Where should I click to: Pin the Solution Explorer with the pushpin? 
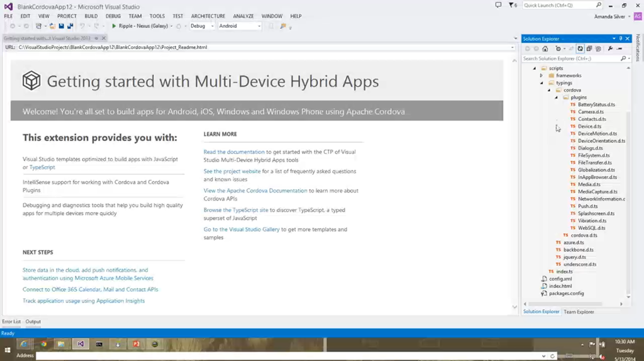621,38
